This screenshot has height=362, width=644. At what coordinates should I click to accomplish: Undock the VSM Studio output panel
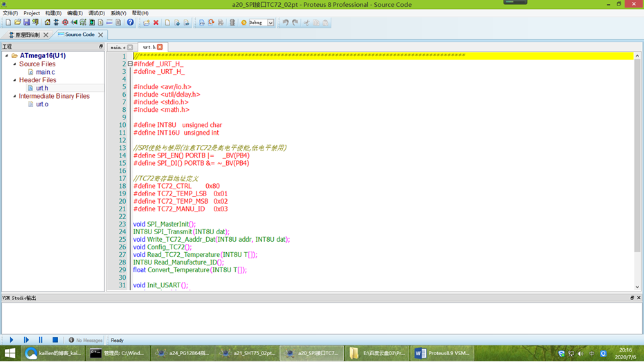tap(632, 298)
